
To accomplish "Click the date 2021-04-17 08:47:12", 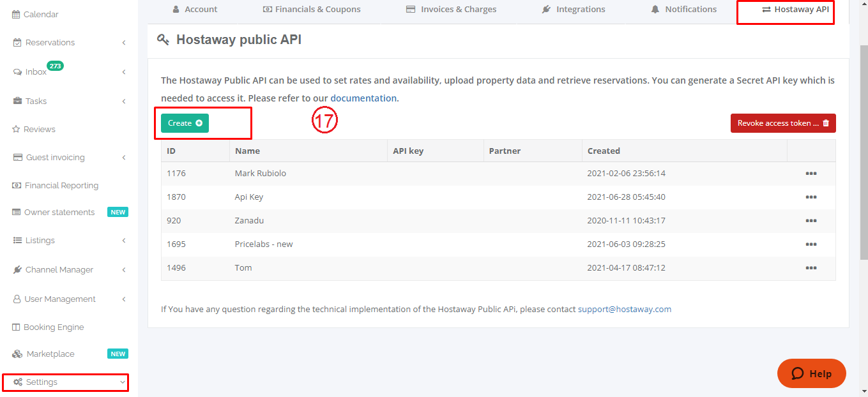I will coord(627,267).
